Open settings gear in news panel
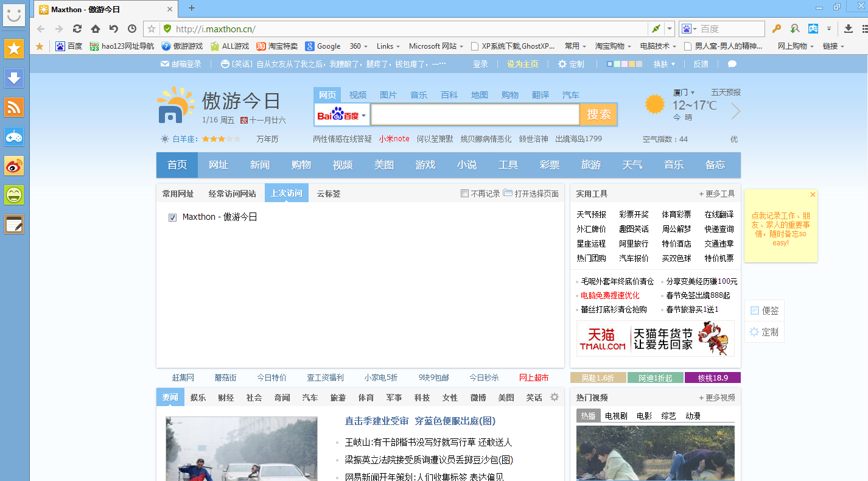This screenshot has width=868, height=481. 555,397
